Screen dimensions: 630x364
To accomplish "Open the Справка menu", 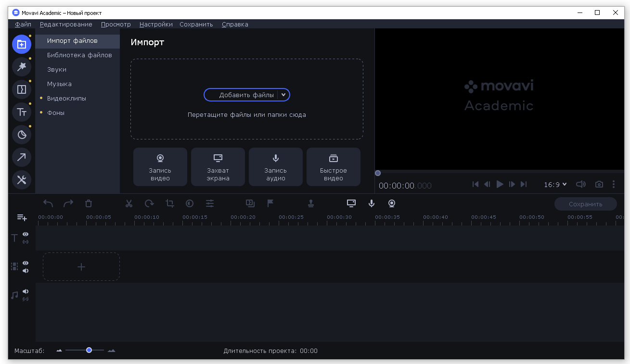I will click(235, 24).
